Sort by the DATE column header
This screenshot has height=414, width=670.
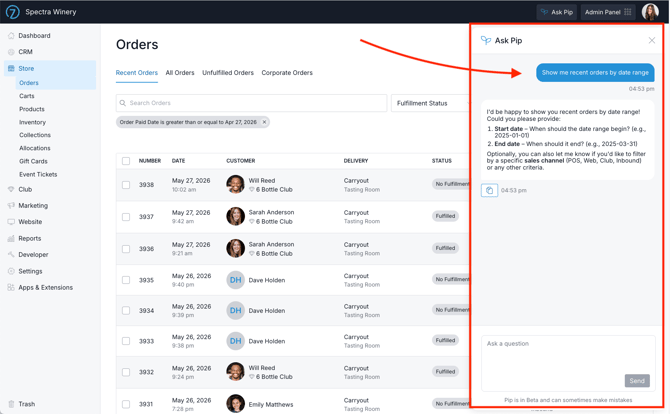[178, 161]
